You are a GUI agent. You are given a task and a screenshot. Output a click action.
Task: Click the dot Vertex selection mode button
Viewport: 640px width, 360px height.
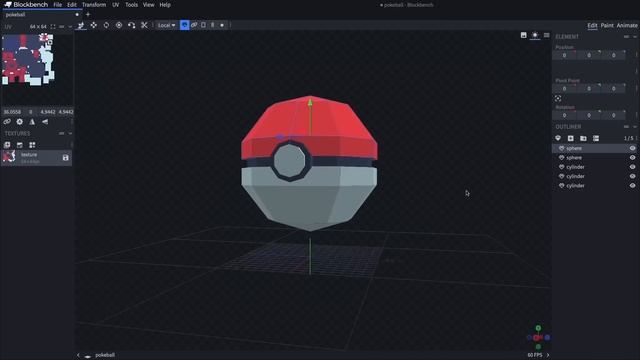point(222,25)
